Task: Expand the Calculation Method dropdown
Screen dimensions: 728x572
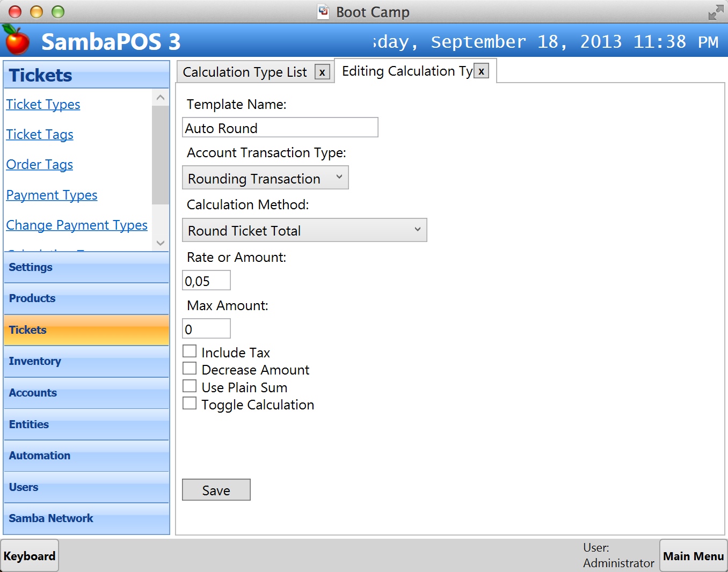Action: pos(304,230)
